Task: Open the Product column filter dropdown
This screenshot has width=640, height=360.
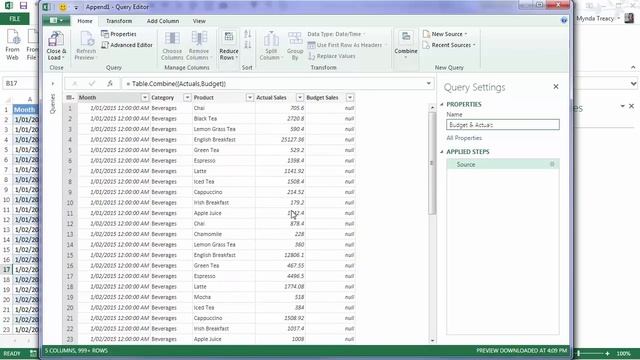Action: pos(249,98)
